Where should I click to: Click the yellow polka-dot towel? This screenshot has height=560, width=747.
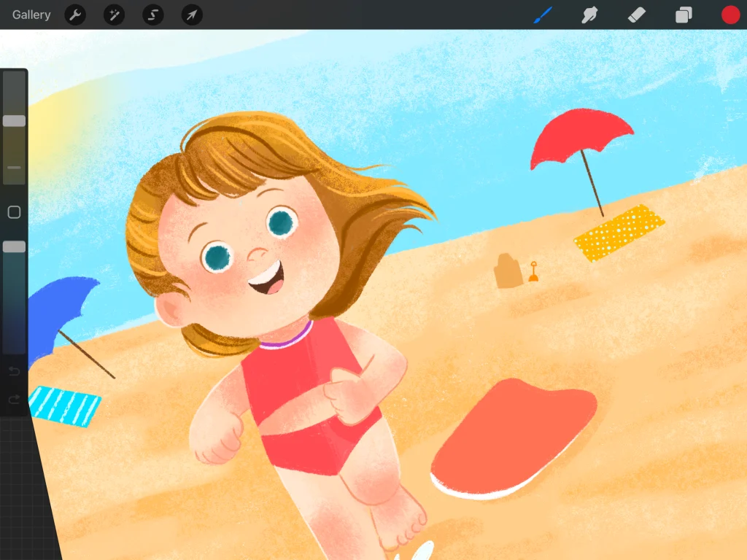(x=619, y=232)
